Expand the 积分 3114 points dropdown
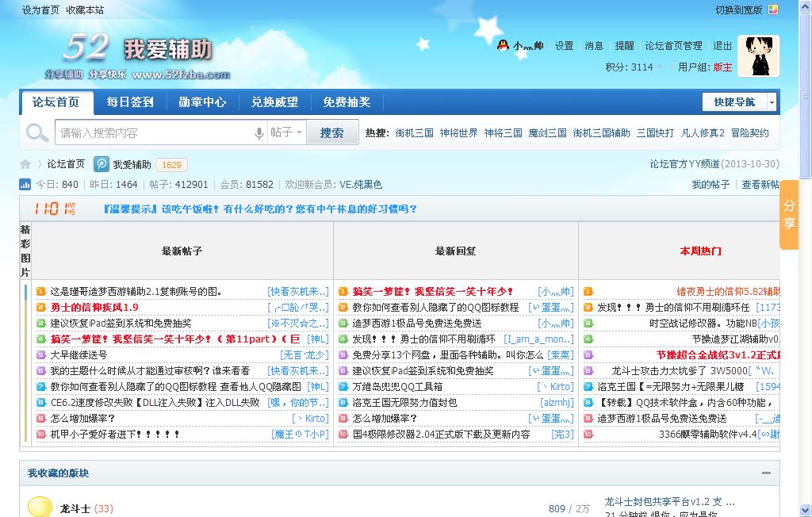This screenshot has width=812, height=517. pos(659,67)
